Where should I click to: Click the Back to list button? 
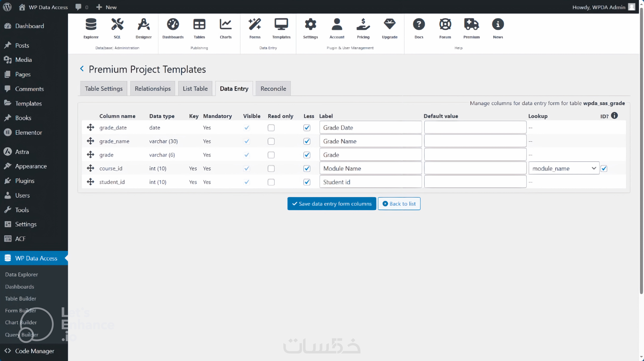(399, 204)
